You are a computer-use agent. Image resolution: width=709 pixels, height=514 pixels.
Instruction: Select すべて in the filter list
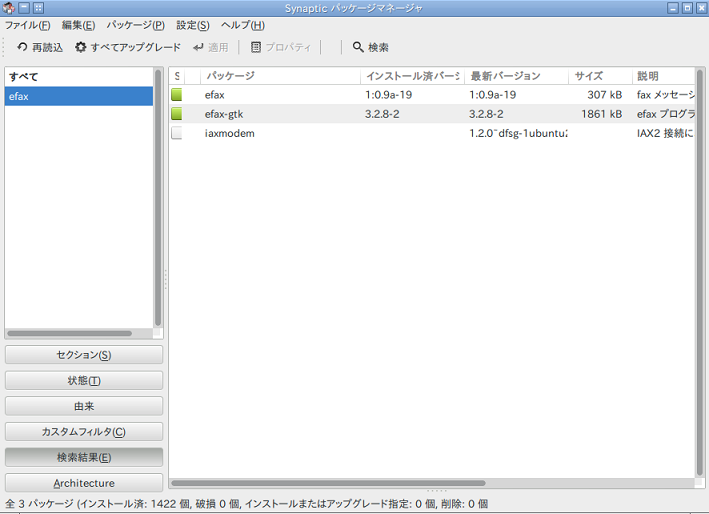click(x=79, y=77)
